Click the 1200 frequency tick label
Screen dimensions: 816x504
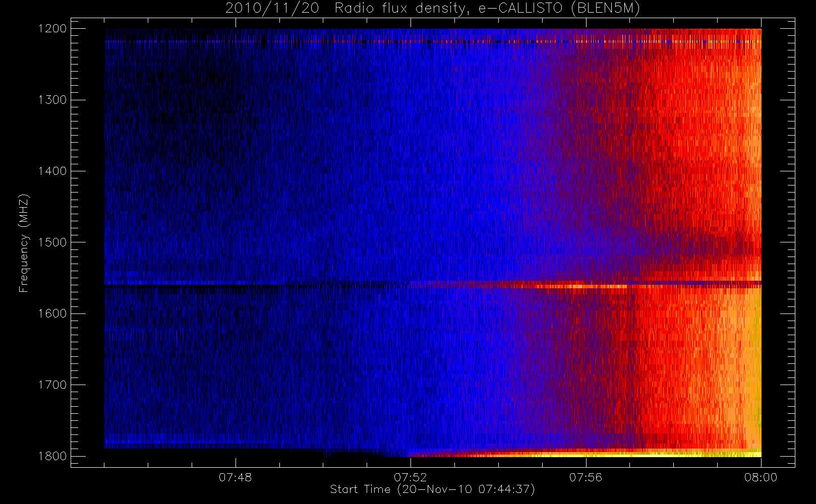[x=52, y=29]
